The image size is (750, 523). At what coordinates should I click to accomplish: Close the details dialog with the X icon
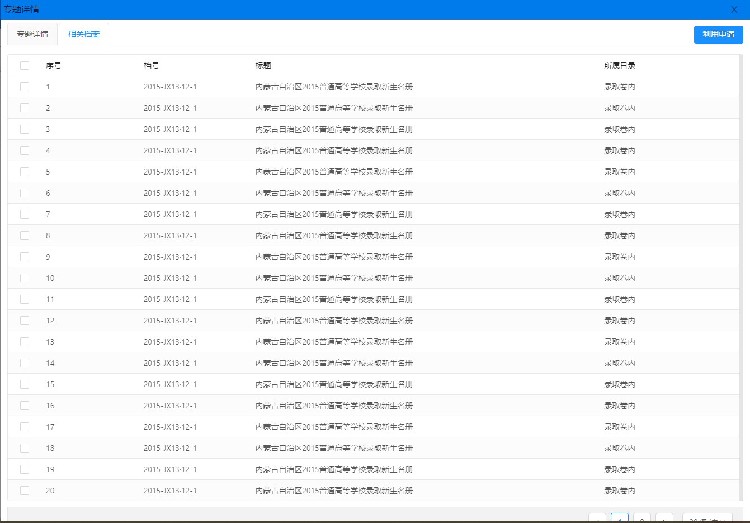coord(734,10)
